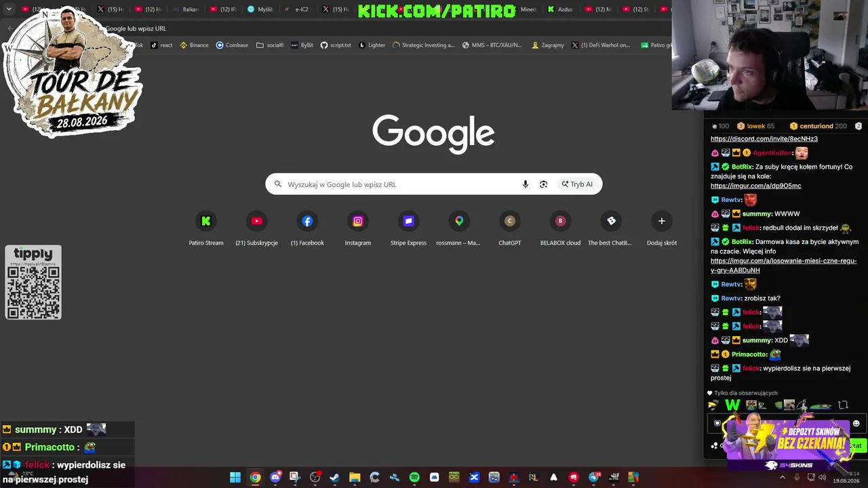Image resolution: width=868 pixels, height=488 pixels.
Task: Expand the tab search dropdown arrow
Action: pyautogui.click(x=9, y=9)
